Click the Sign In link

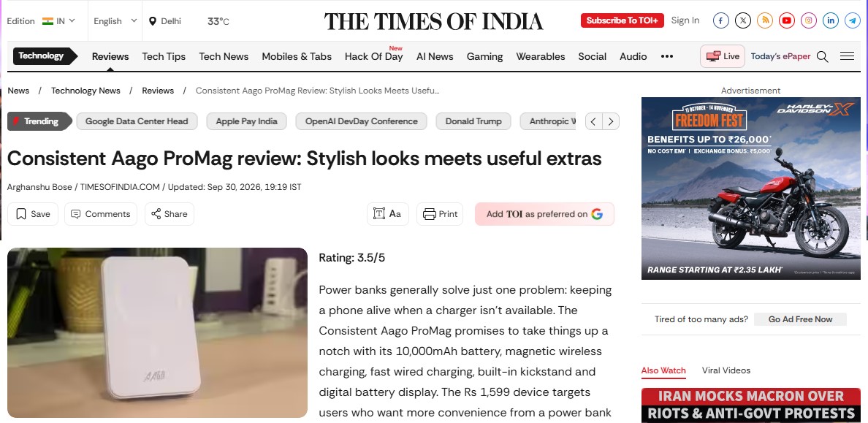tap(685, 20)
